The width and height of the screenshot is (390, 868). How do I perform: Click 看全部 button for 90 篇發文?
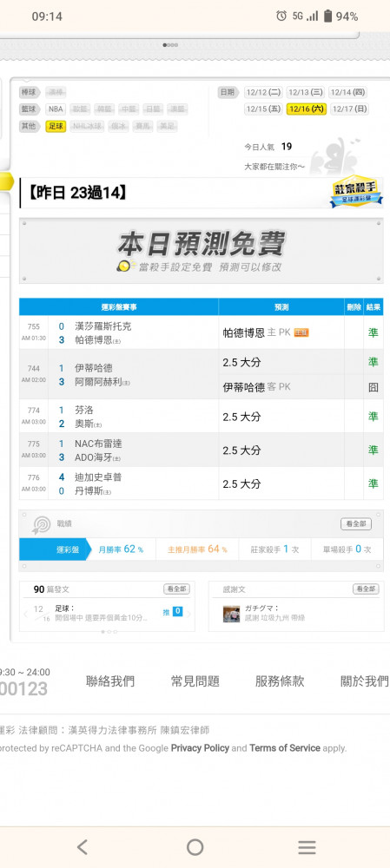click(176, 589)
